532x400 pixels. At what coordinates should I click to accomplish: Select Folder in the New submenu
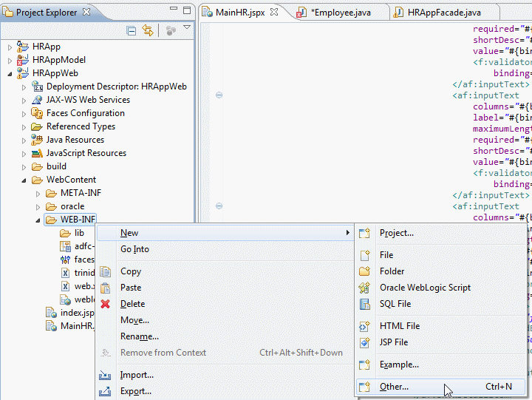(440, 271)
